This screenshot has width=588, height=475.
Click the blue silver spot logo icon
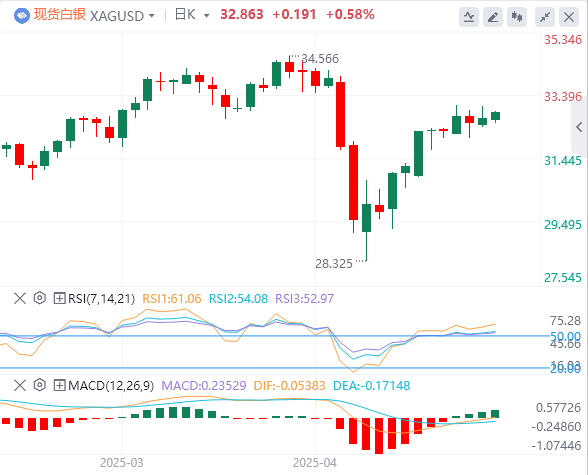coord(21,16)
